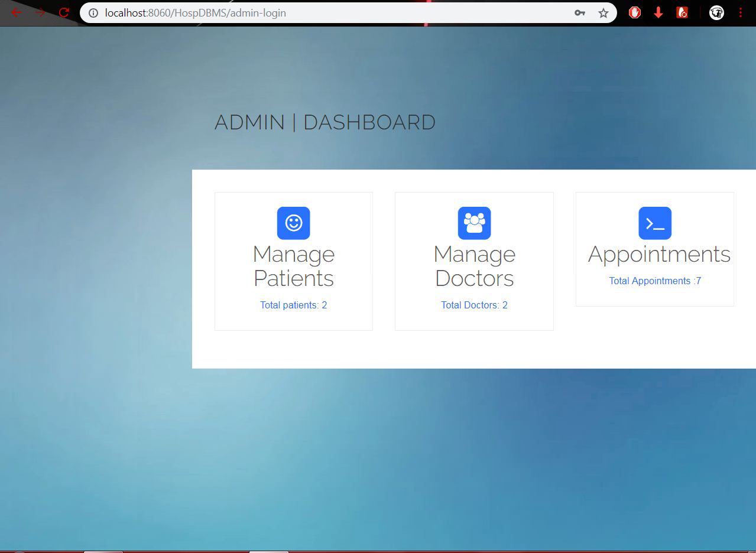This screenshot has width=756, height=553.
Task: Click the red download arrow extension icon
Action: [658, 12]
